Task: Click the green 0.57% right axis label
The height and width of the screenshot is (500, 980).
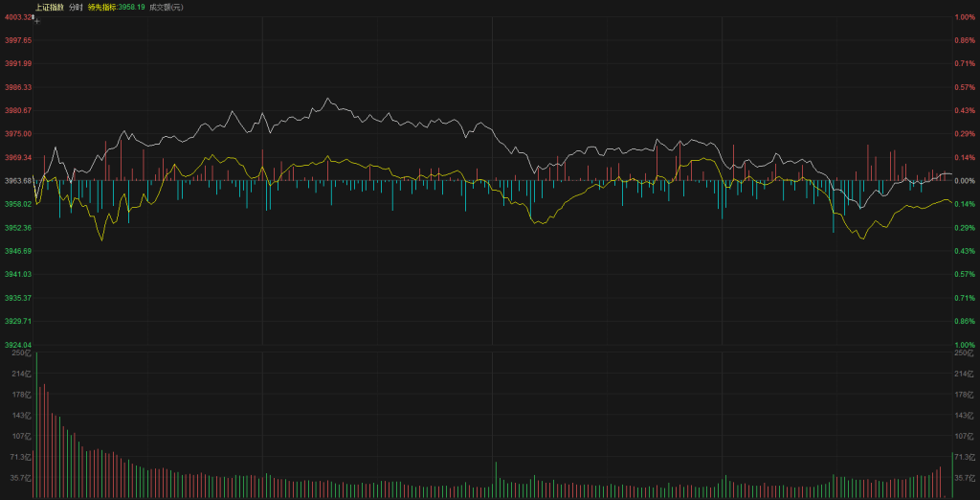Action: click(964, 274)
